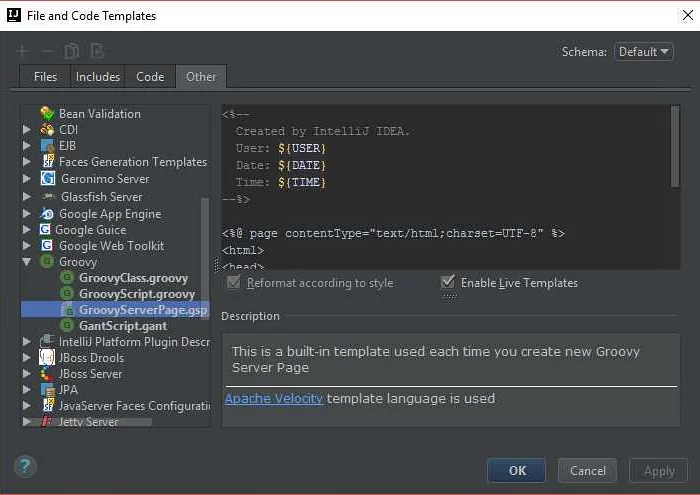Select the Other tab
The width and height of the screenshot is (700, 495).
coord(201,77)
